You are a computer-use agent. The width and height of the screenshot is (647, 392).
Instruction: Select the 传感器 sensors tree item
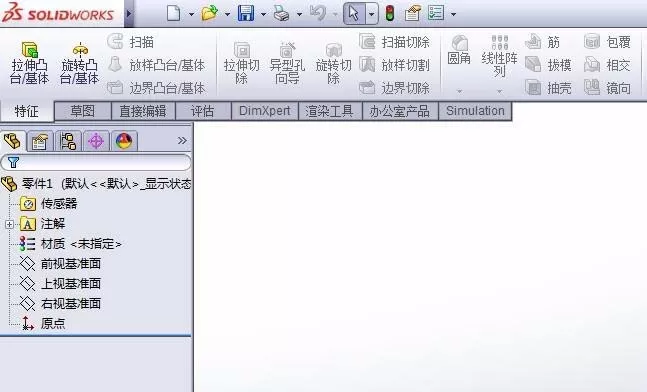click(x=48, y=204)
